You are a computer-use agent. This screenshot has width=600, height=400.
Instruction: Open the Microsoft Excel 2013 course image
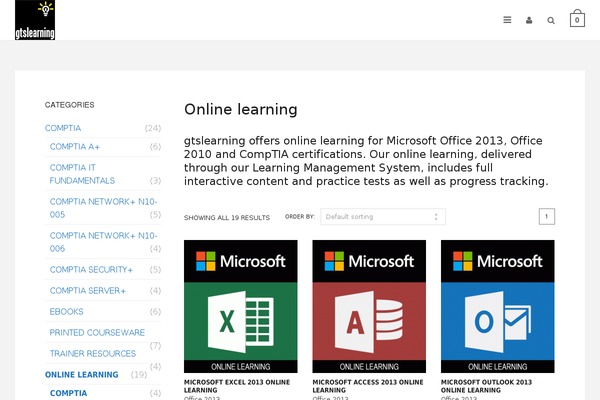tap(241, 306)
